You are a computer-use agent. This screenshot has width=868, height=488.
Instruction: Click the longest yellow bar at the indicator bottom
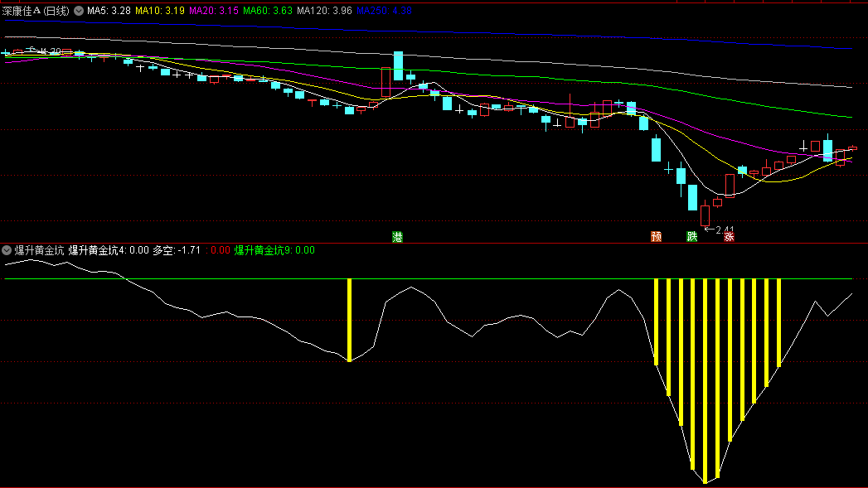(705, 380)
